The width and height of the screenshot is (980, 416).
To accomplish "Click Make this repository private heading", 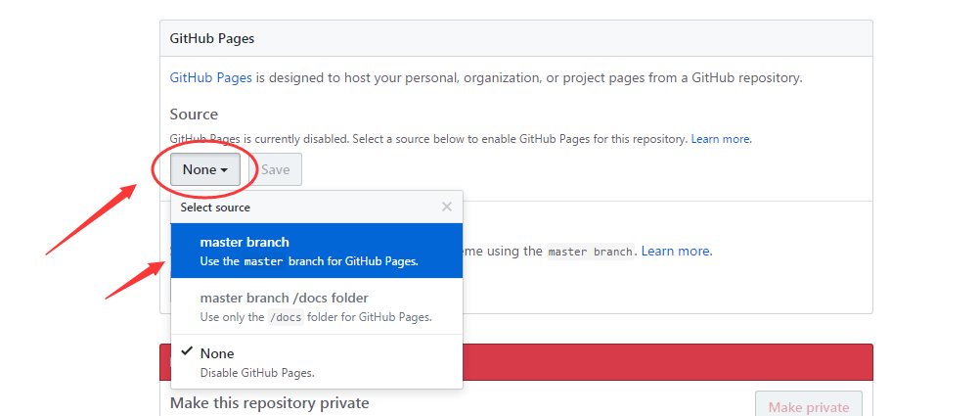I will tap(269, 403).
